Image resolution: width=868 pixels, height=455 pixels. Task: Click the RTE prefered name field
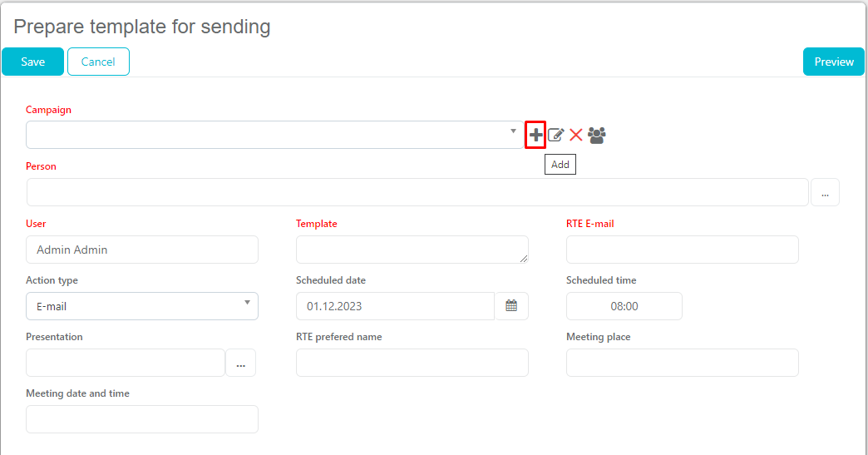(x=412, y=363)
